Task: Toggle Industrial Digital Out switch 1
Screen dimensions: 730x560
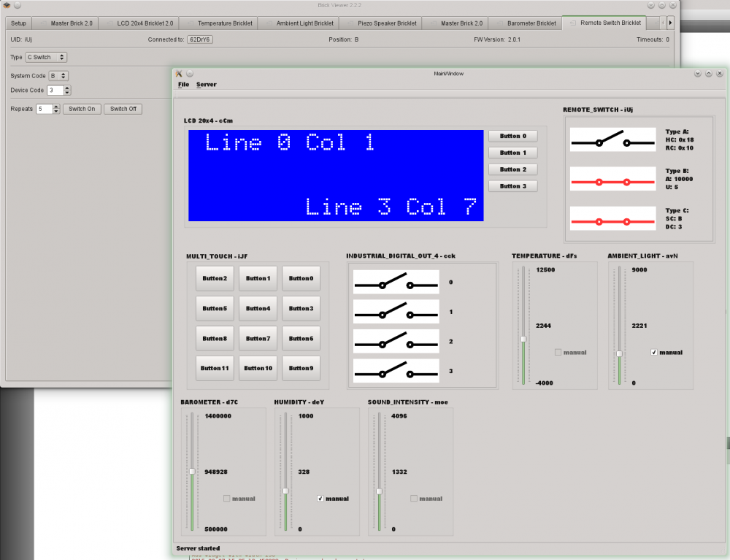Action: [x=396, y=312]
